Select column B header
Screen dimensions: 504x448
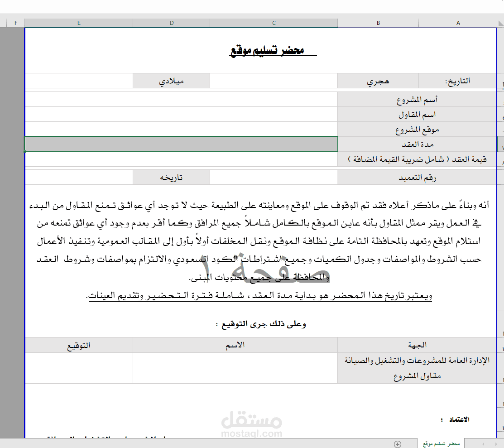[x=378, y=23]
